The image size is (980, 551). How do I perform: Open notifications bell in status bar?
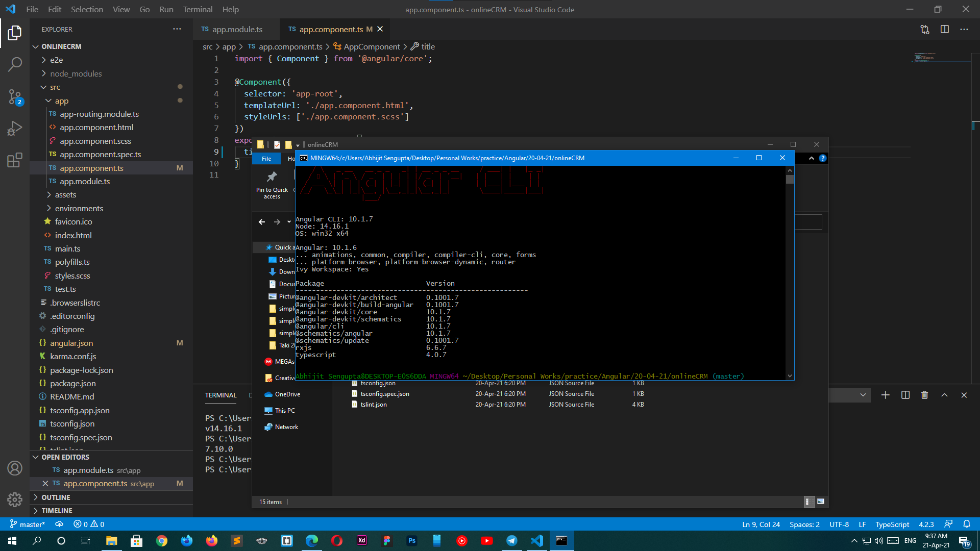(x=967, y=524)
